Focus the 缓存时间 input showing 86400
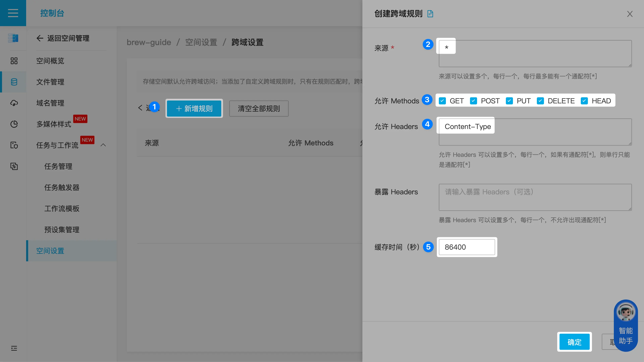The width and height of the screenshot is (644, 362). (467, 247)
